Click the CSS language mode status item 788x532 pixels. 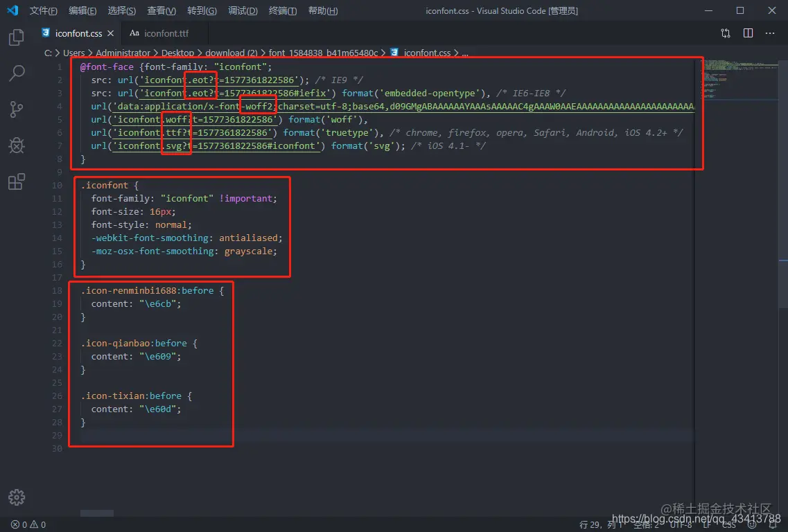pos(728,524)
